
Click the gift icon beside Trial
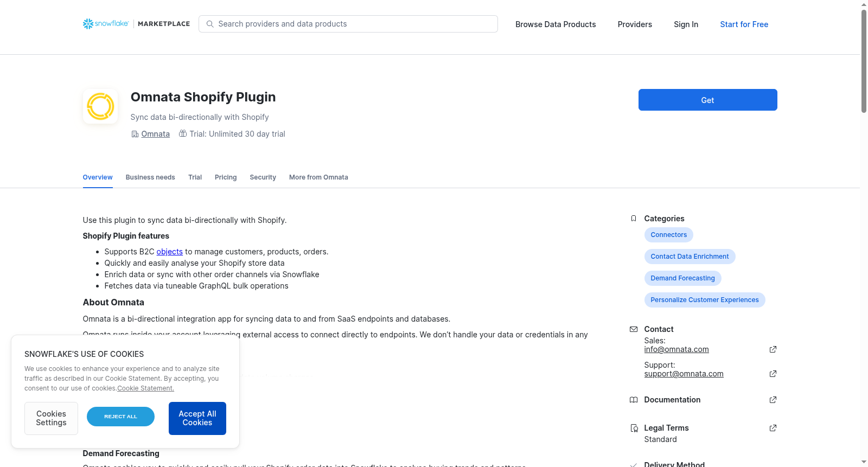point(183,133)
